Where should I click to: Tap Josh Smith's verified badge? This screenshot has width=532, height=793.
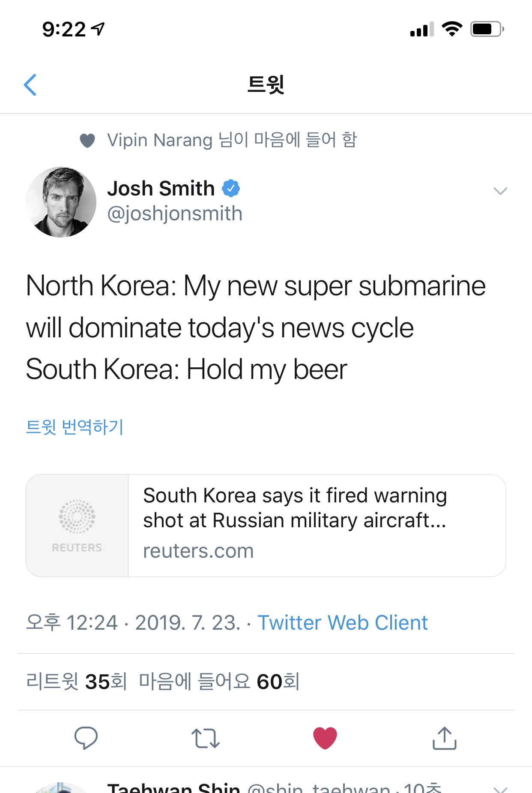point(231,188)
